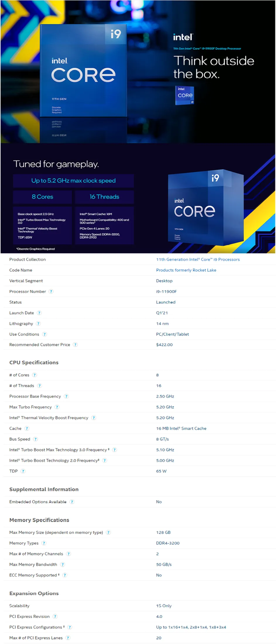Click help icon for PCI Express Configurations

coord(70,627)
